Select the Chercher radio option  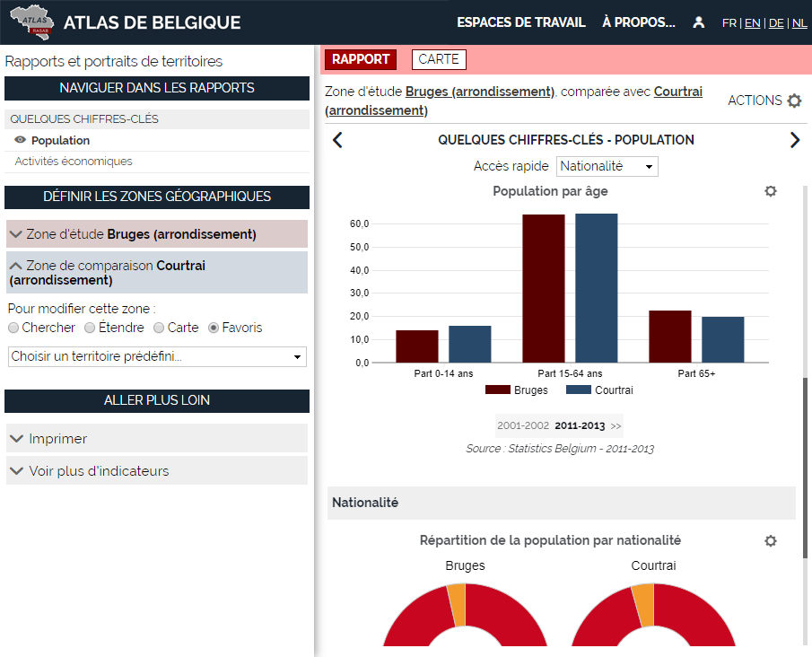click(x=13, y=328)
